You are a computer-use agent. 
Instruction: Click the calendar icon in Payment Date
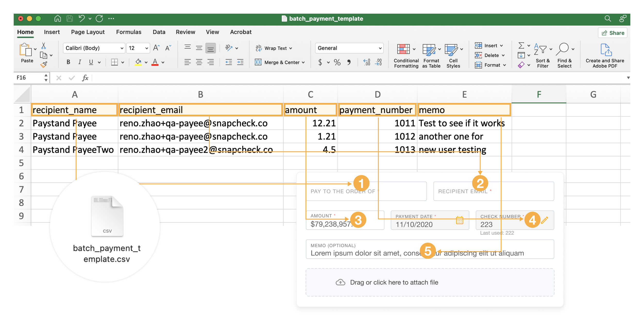point(459,221)
